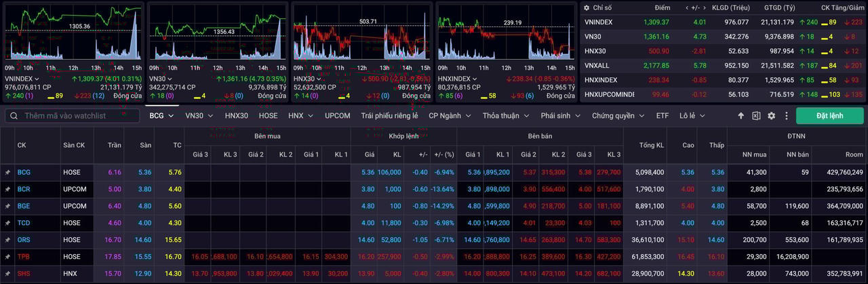Toggle the pin on the TPB row
Viewport: 868px width, 284px height.
click(7, 257)
